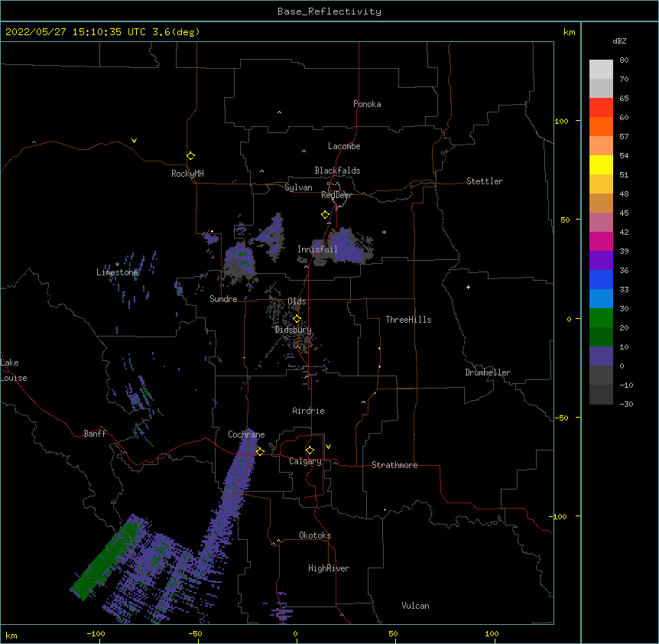
Task: Click the Calgary label
Action: point(305,461)
